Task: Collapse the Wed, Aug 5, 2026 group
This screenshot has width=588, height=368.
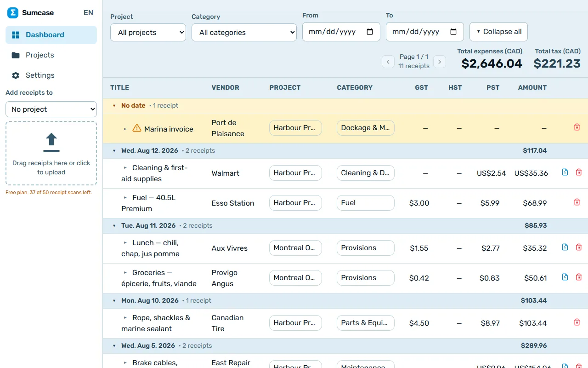Action: point(114,346)
